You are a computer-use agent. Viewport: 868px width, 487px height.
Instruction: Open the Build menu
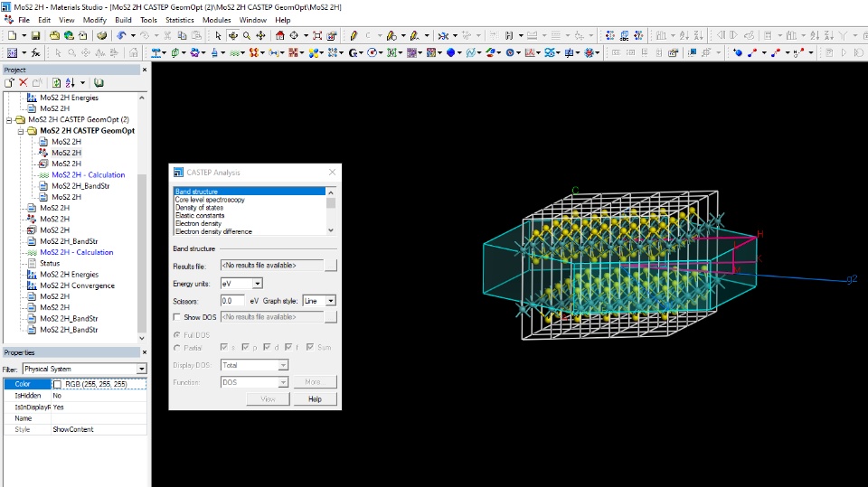[x=123, y=20]
